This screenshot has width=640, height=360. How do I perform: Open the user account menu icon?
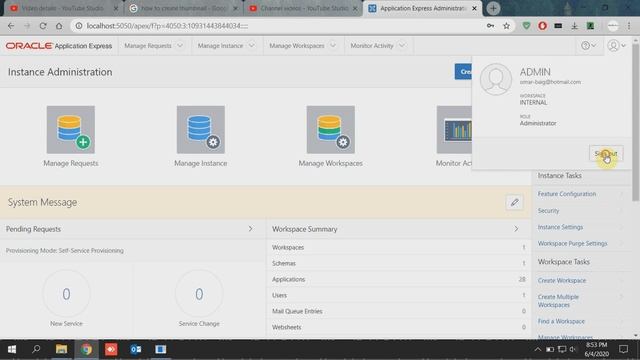pyautogui.click(x=616, y=46)
